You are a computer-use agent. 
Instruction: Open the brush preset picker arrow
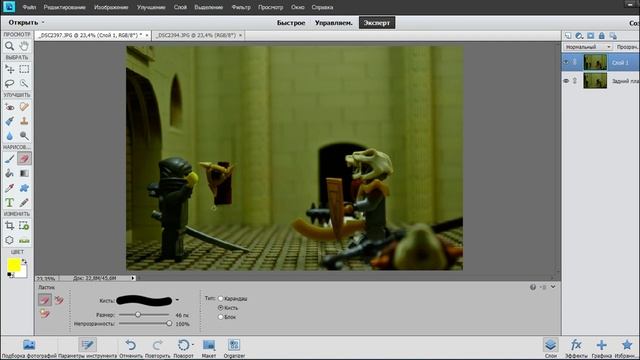pos(177,300)
